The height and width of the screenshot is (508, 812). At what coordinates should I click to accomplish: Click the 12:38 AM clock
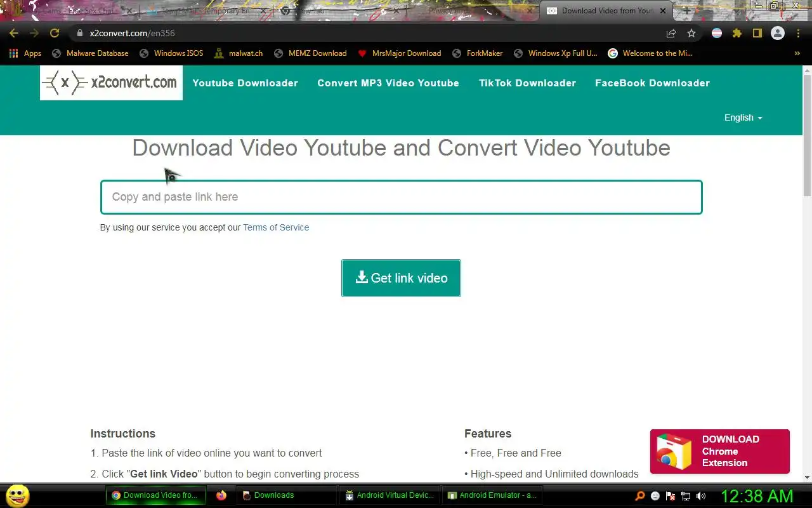coord(757,496)
